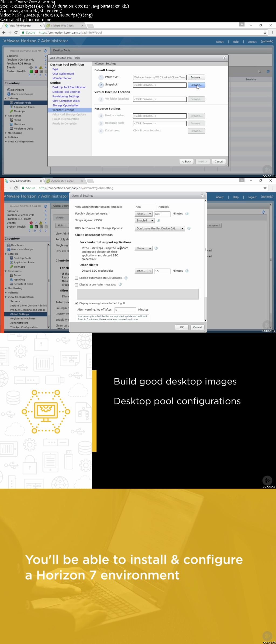Select Registered Machines in sidebar tree
Image resolution: width=276 pixels, height=644 pixels.
[23, 318]
